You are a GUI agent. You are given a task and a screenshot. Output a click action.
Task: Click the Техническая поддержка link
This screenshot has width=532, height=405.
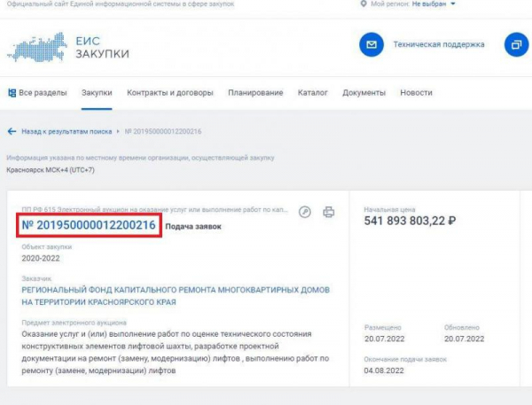click(x=439, y=44)
